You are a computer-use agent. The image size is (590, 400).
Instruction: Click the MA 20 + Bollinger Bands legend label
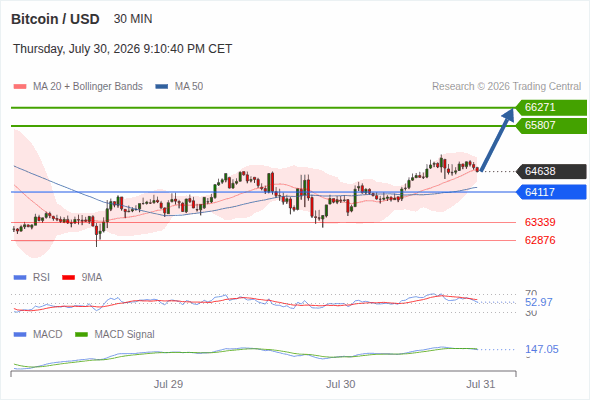pyautogui.click(x=88, y=87)
